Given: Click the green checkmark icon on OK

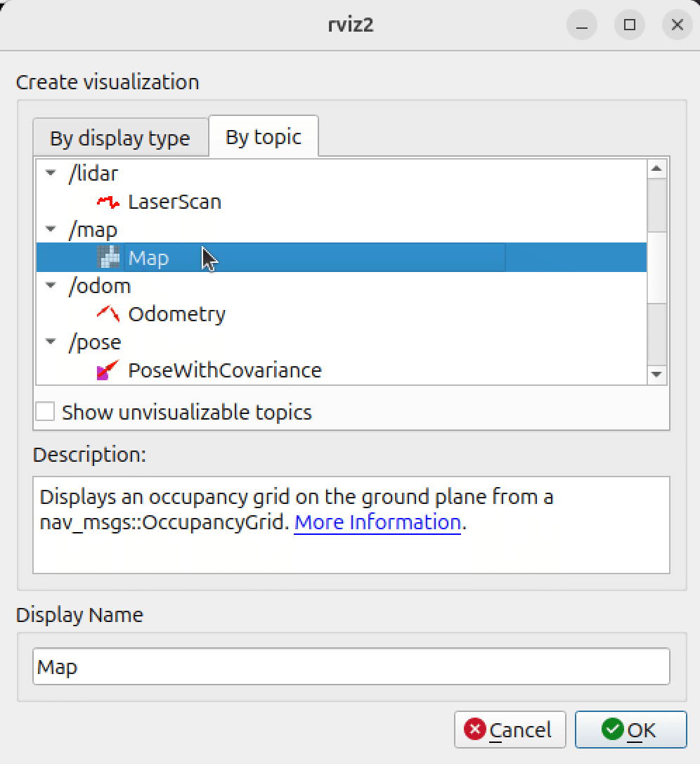Looking at the screenshot, I should [x=612, y=730].
